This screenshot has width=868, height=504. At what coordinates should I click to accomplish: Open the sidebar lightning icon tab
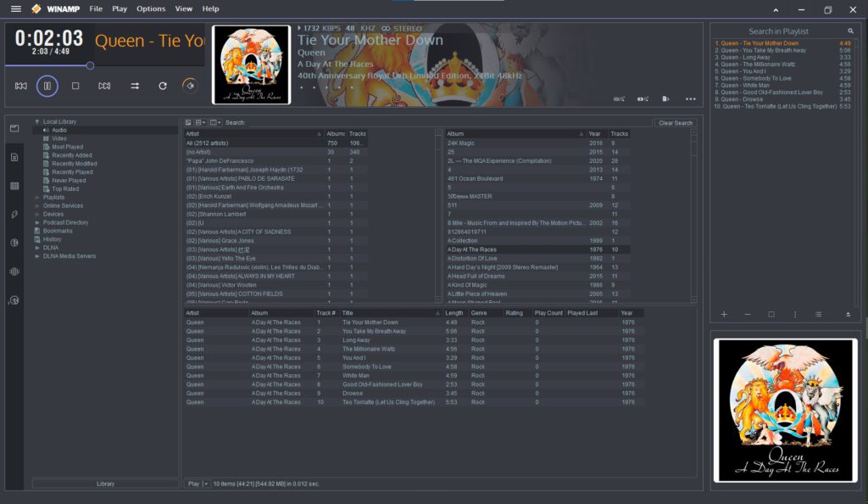[x=14, y=215]
